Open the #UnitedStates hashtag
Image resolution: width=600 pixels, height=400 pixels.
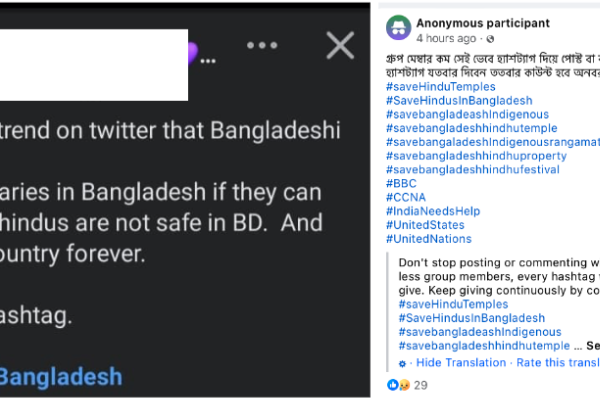pyautogui.click(x=425, y=225)
